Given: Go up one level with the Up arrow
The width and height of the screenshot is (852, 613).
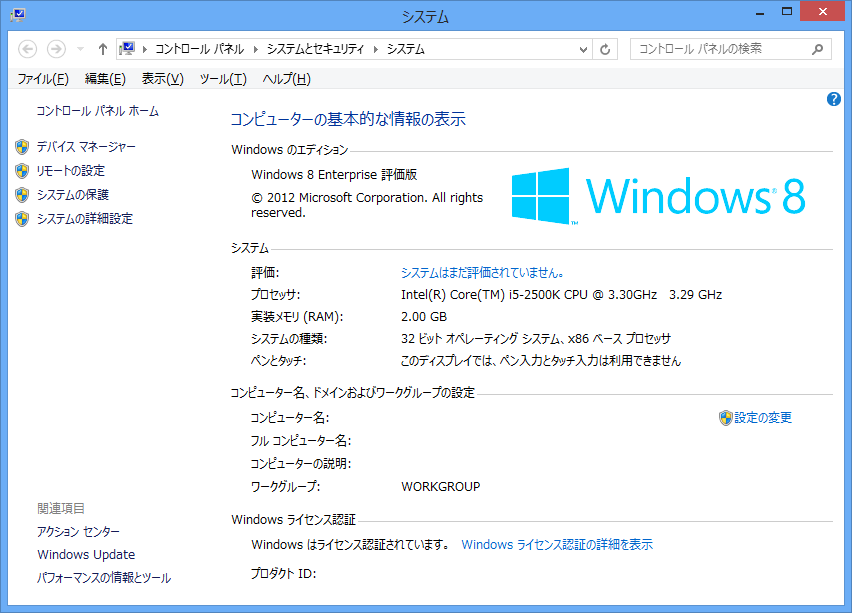Looking at the screenshot, I should click(x=103, y=49).
